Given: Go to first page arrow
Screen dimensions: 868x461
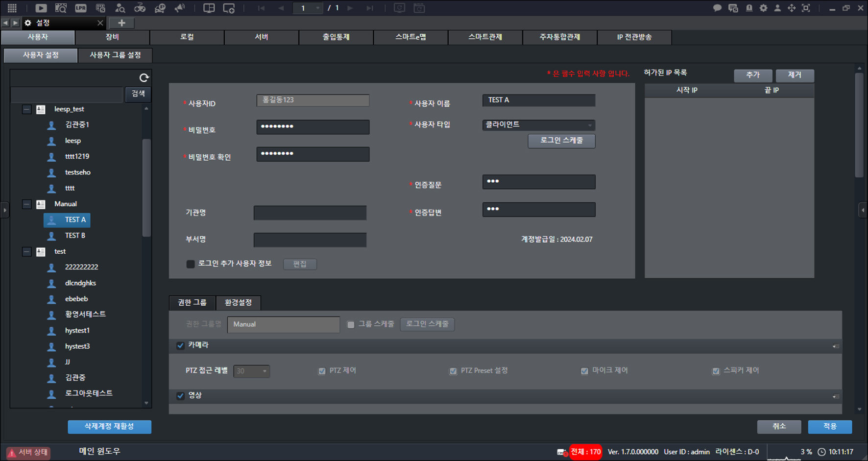Looking at the screenshot, I should point(261,8).
